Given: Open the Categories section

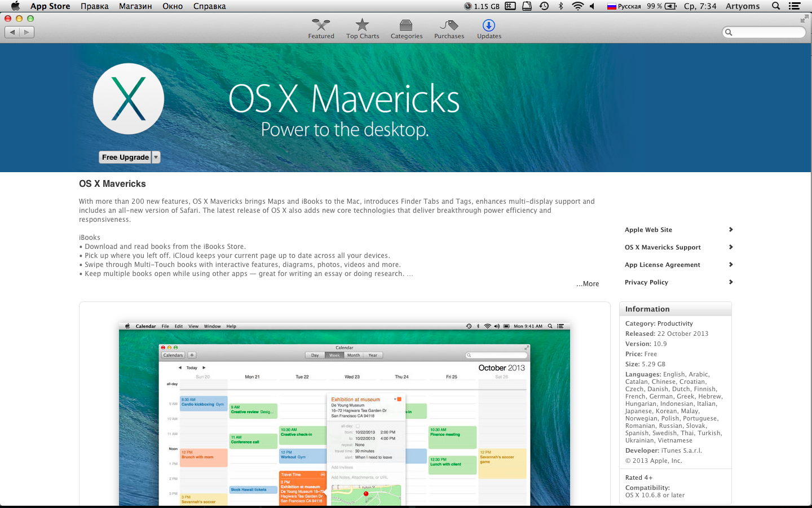Looking at the screenshot, I should pyautogui.click(x=406, y=29).
